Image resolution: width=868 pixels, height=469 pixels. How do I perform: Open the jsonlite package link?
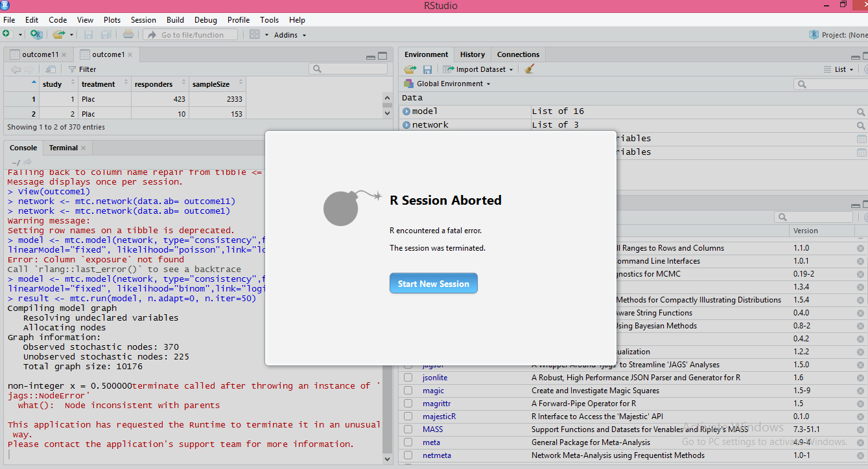click(435, 378)
